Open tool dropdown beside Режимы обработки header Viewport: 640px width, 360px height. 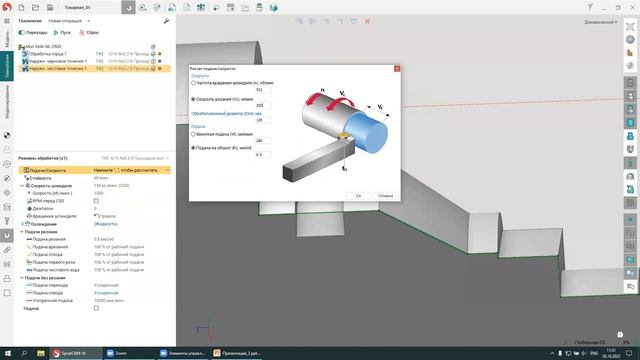coord(167,158)
